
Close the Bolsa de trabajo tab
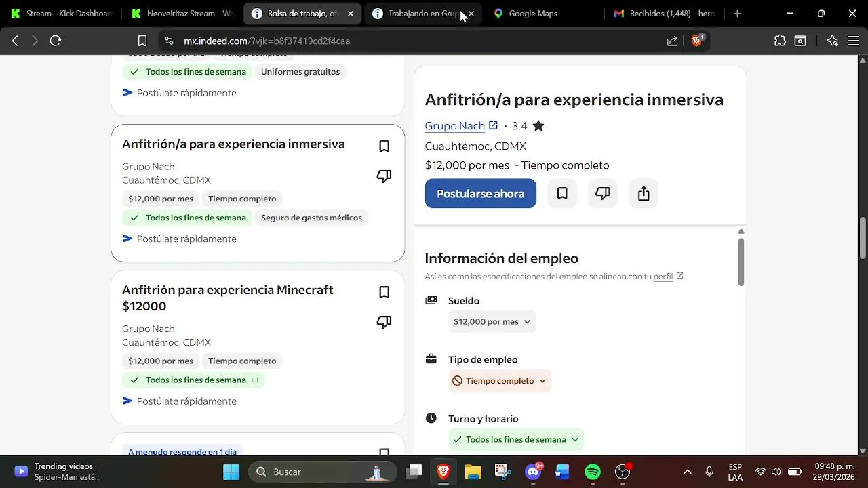click(351, 14)
